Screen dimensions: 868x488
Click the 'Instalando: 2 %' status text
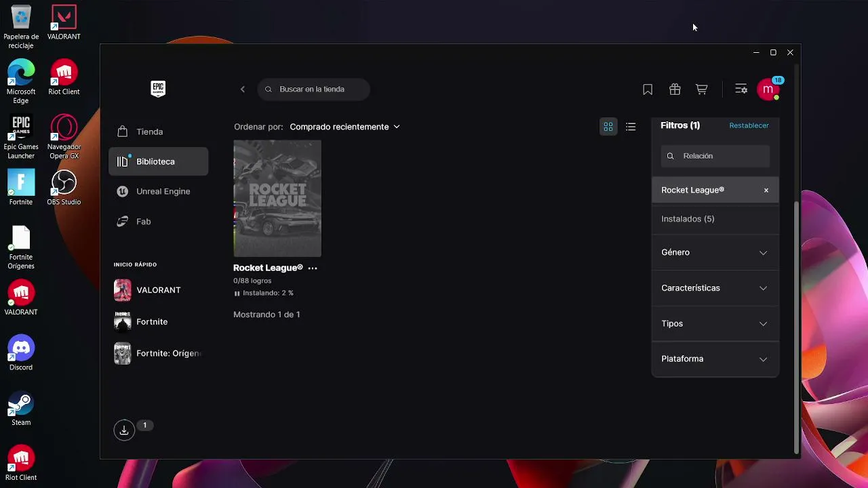point(268,293)
